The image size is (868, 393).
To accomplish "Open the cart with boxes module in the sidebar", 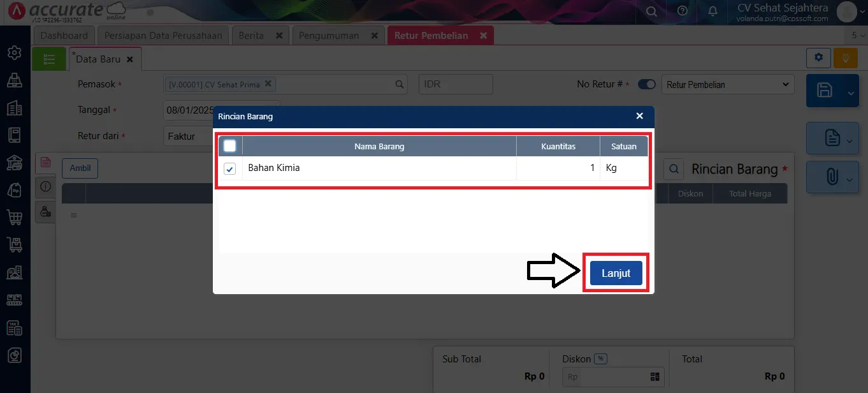I will pyautogui.click(x=15, y=245).
